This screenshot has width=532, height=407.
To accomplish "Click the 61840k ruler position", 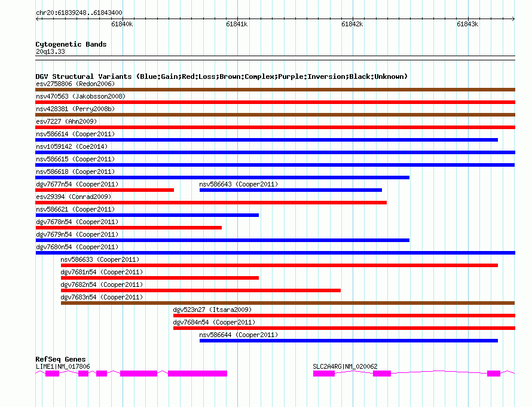I will [x=122, y=24].
